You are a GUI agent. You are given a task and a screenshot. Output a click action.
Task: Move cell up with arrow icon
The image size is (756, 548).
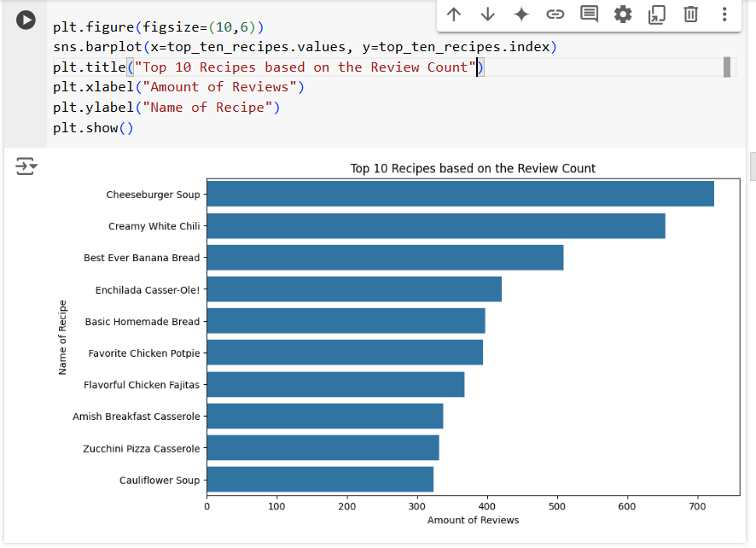tap(454, 14)
